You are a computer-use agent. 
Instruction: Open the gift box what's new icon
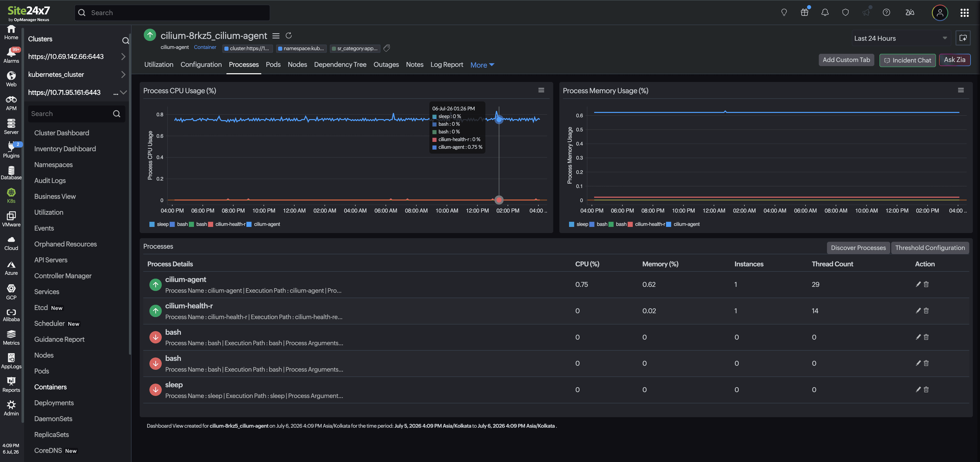(804, 13)
